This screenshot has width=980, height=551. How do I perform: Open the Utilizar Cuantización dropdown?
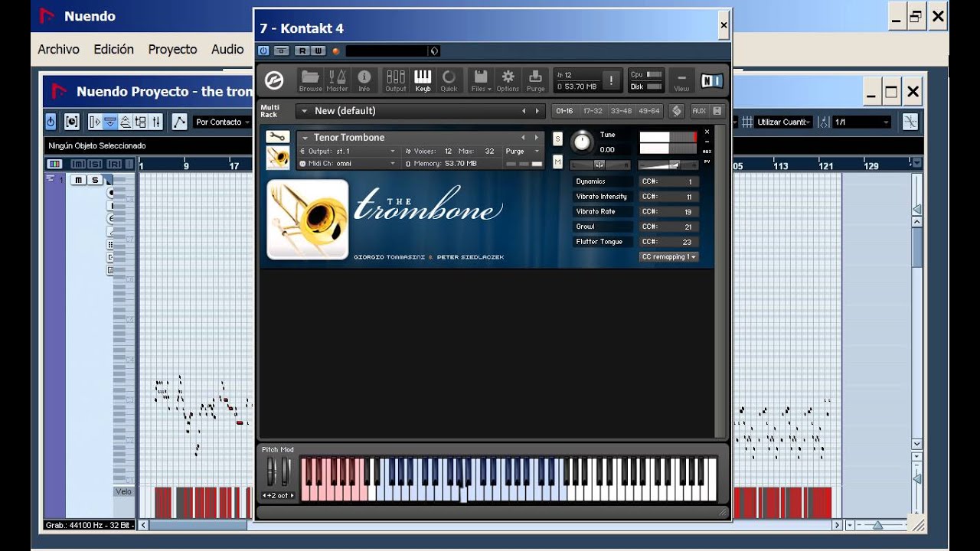click(x=785, y=122)
